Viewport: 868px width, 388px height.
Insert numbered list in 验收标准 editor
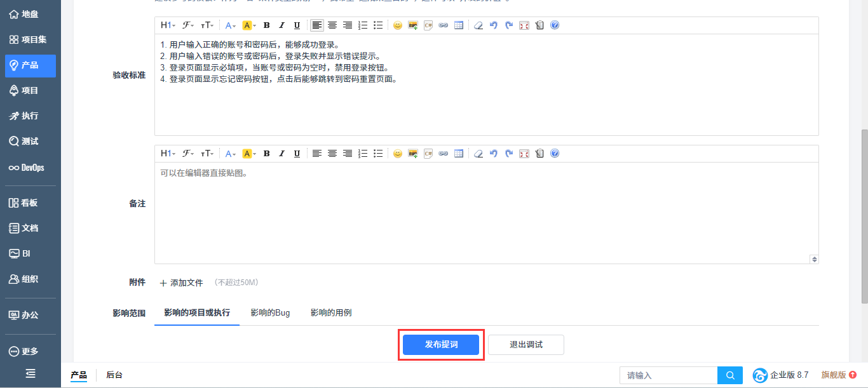click(x=363, y=25)
